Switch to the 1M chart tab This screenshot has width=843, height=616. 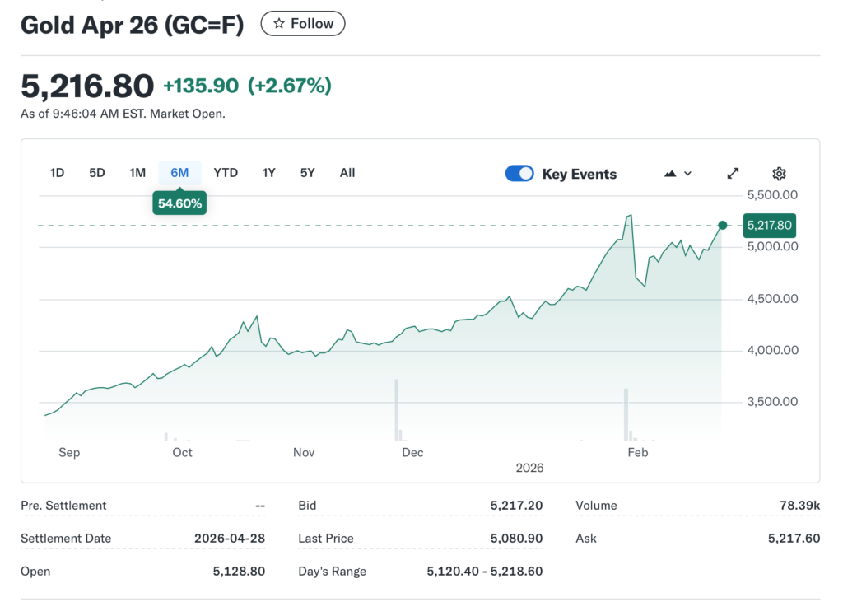click(137, 173)
